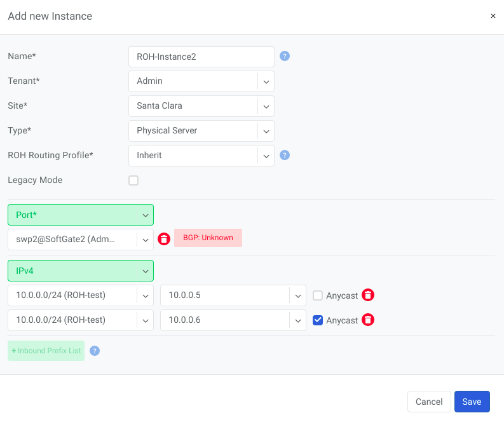
Task: Check Anycast for the 10.0.0.5 address
Action: [318, 295]
